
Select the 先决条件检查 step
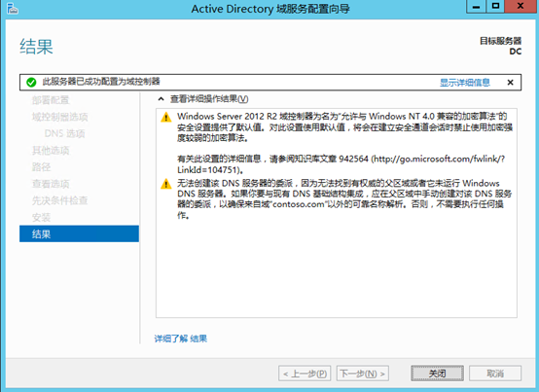pos(59,200)
